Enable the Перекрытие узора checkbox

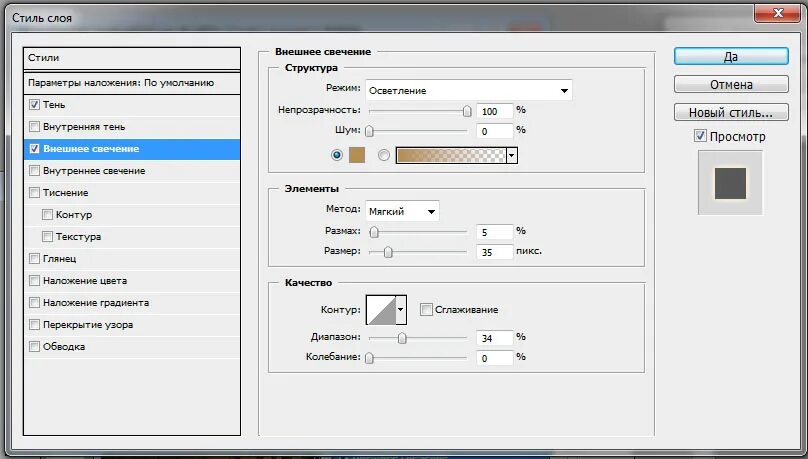pos(35,325)
